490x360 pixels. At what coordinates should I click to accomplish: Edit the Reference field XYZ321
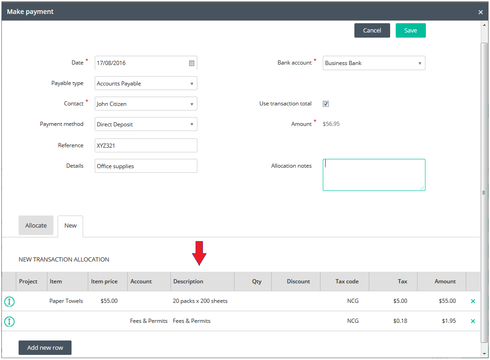pos(146,146)
